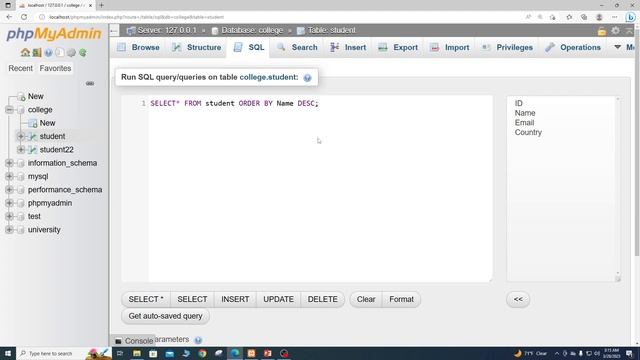
Task: Open browser profile icon
Action: pos(599,17)
